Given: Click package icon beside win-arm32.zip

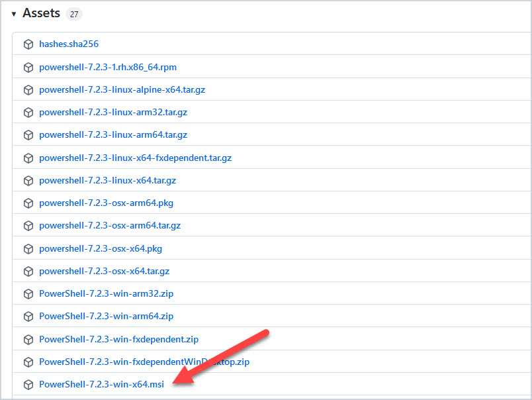Looking at the screenshot, I should (x=28, y=294).
